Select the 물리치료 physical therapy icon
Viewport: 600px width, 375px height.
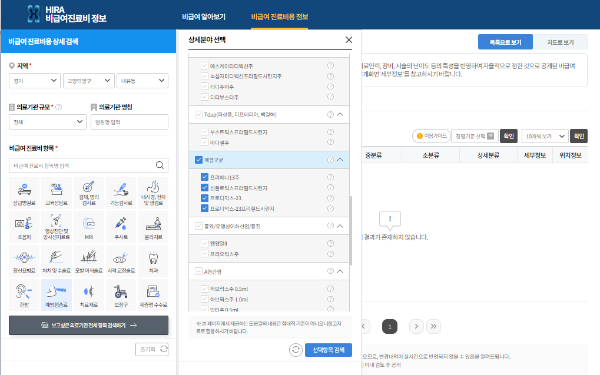(153, 227)
